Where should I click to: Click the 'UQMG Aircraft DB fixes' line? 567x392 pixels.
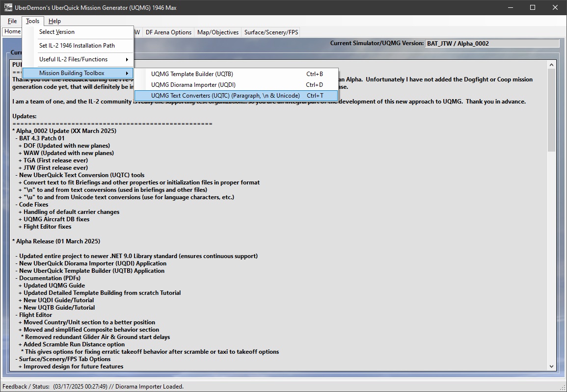pos(54,219)
